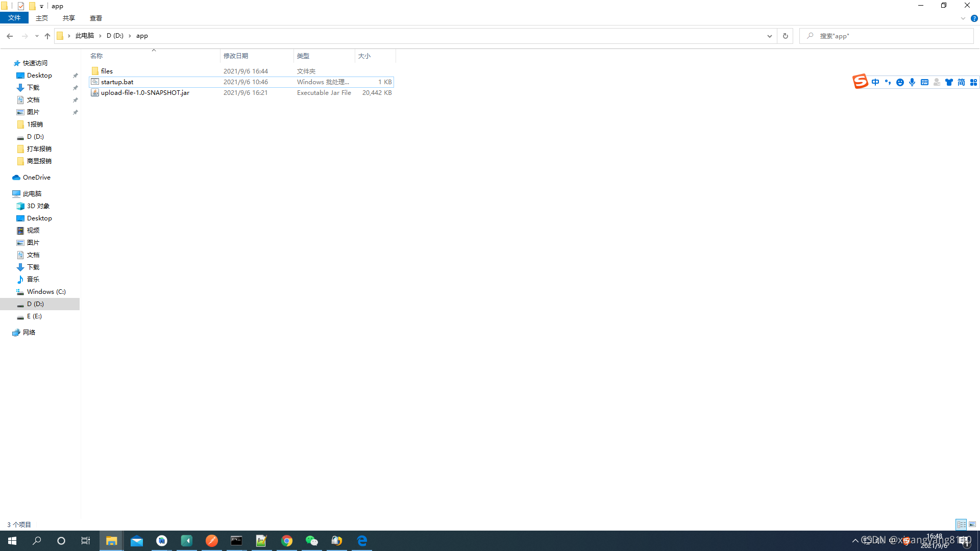The height and width of the screenshot is (551, 980).
Task: Click the Sogou microphone voice input icon
Action: point(912,82)
